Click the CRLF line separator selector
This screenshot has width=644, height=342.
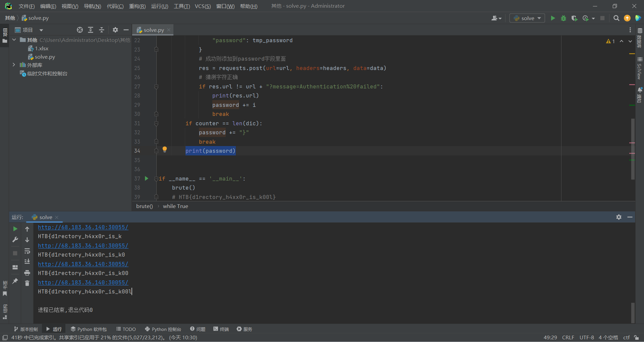pos(568,337)
